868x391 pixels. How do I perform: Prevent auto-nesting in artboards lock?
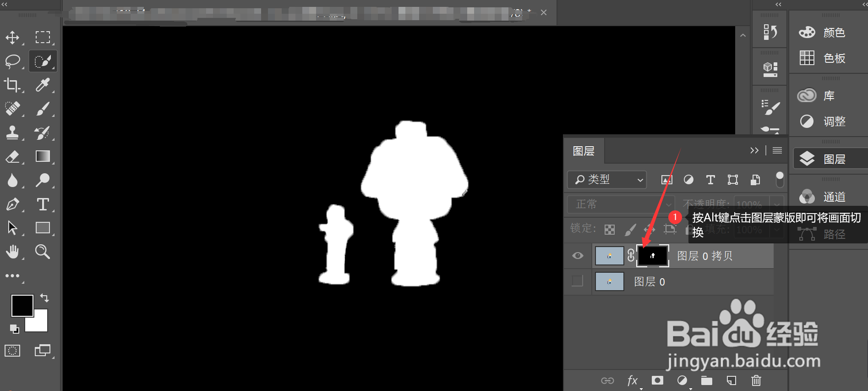pyautogui.click(x=670, y=229)
